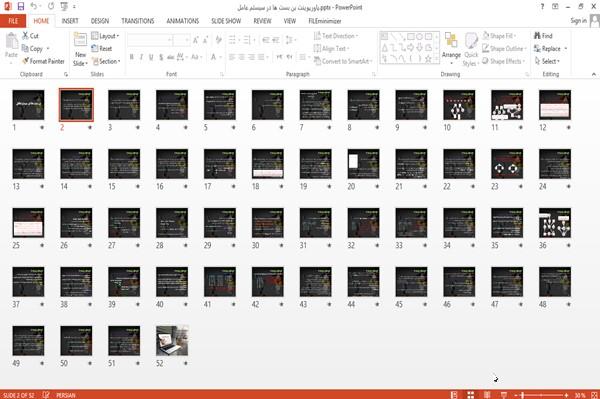Click Reset in the Slides group
The width and height of the screenshot is (600, 399).
[x=102, y=49]
